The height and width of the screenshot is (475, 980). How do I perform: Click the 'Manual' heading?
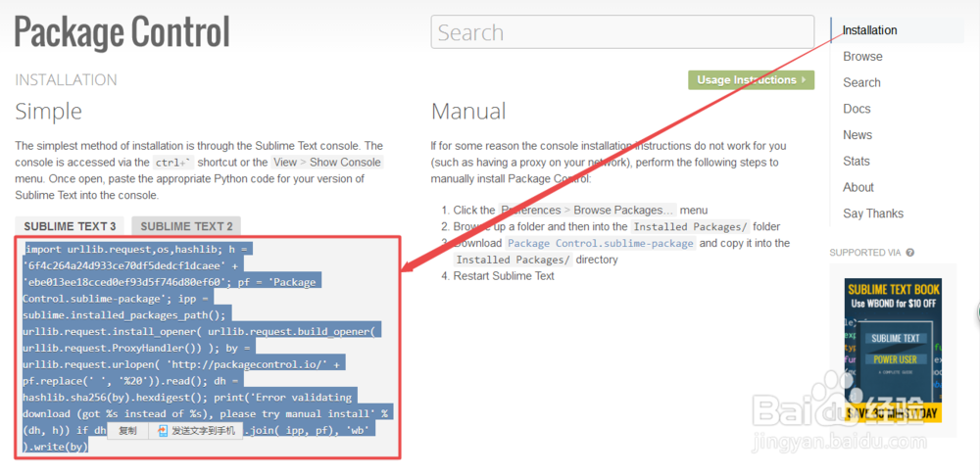tap(468, 112)
